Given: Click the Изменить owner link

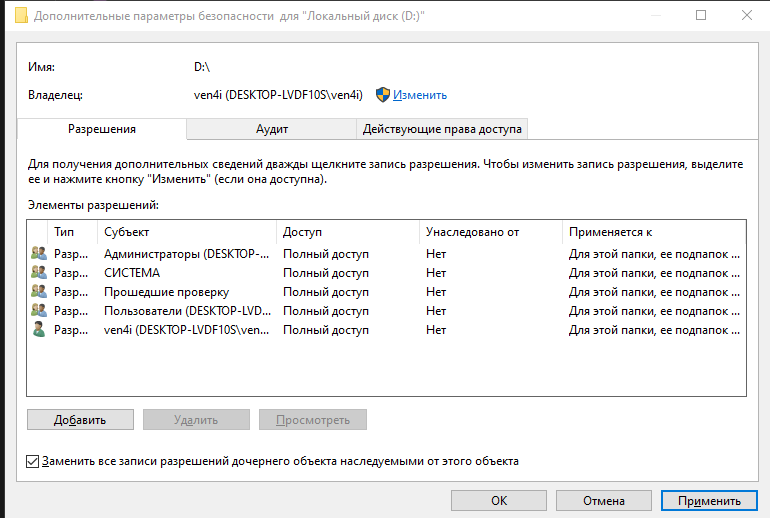Looking at the screenshot, I should pyautogui.click(x=420, y=95).
